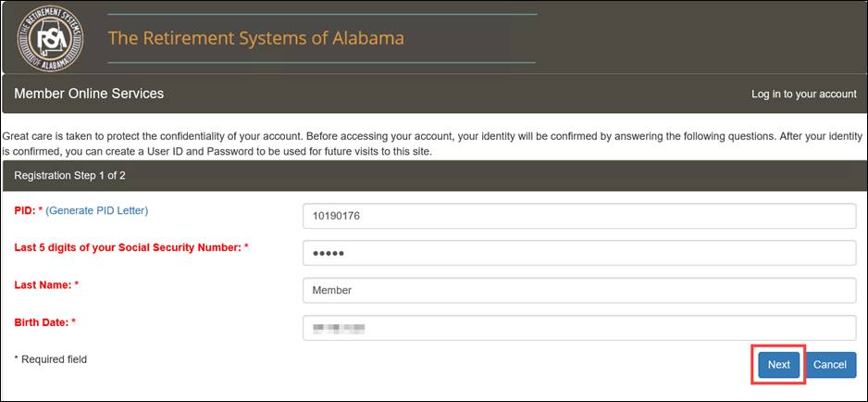The width and height of the screenshot is (868, 402).
Task: Focus the Birth Date input box
Action: coord(579,328)
